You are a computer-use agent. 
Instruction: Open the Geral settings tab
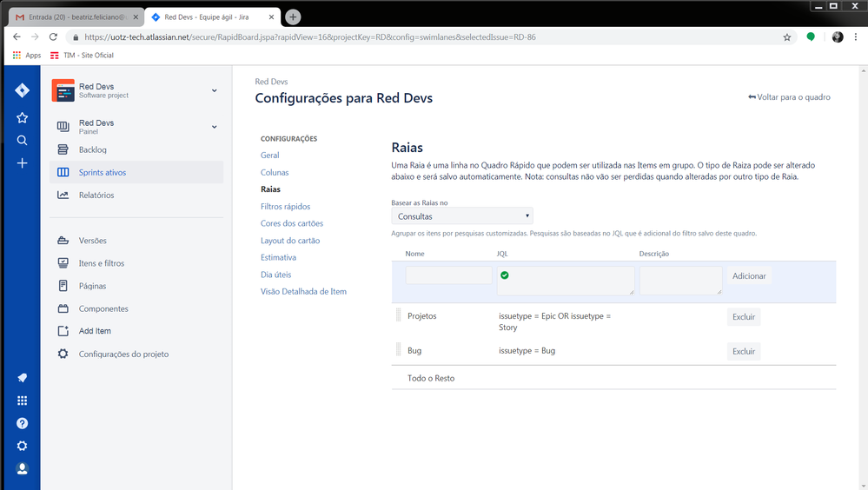tap(269, 155)
